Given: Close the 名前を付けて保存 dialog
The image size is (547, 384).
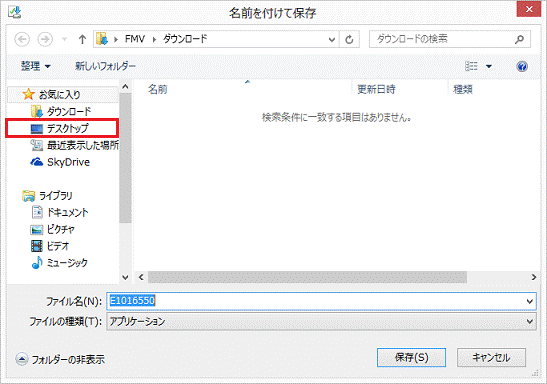Looking at the screenshot, I should [x=529, y=9].
